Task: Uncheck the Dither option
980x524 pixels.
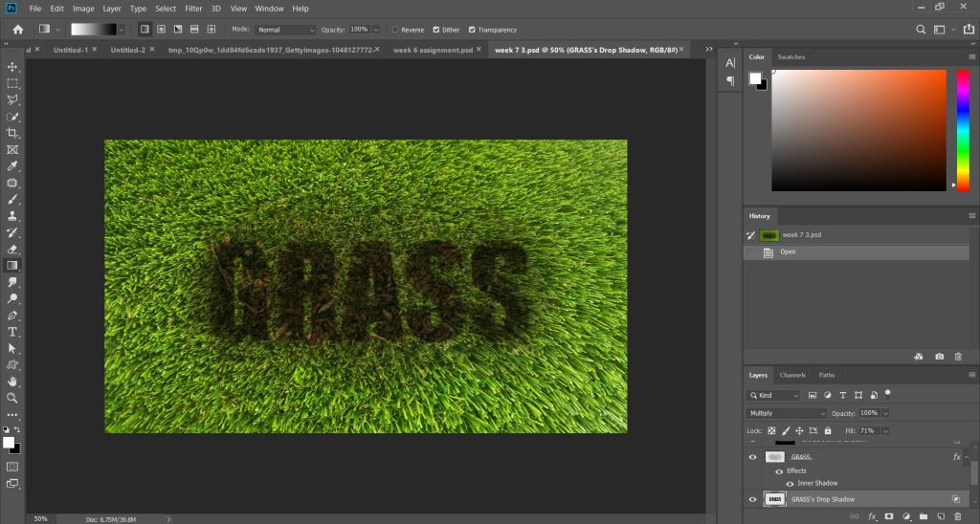Action: tap(434, 30)
